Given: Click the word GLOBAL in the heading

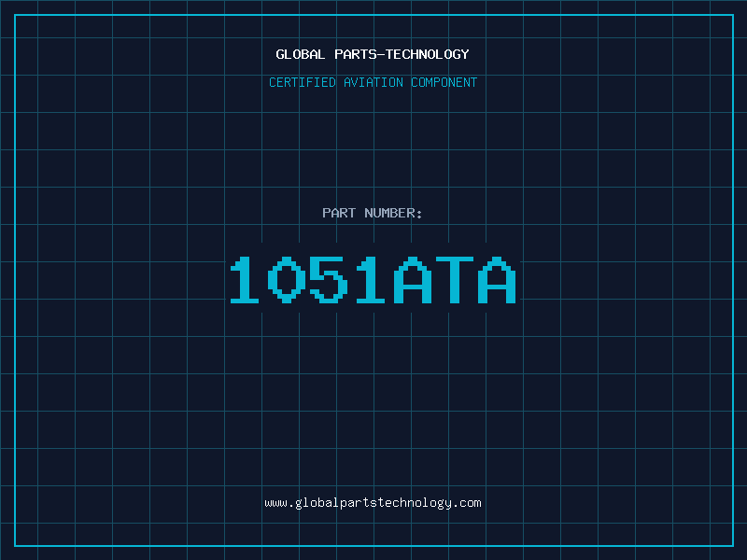Looking at the screenshot, I should (301, 54).
